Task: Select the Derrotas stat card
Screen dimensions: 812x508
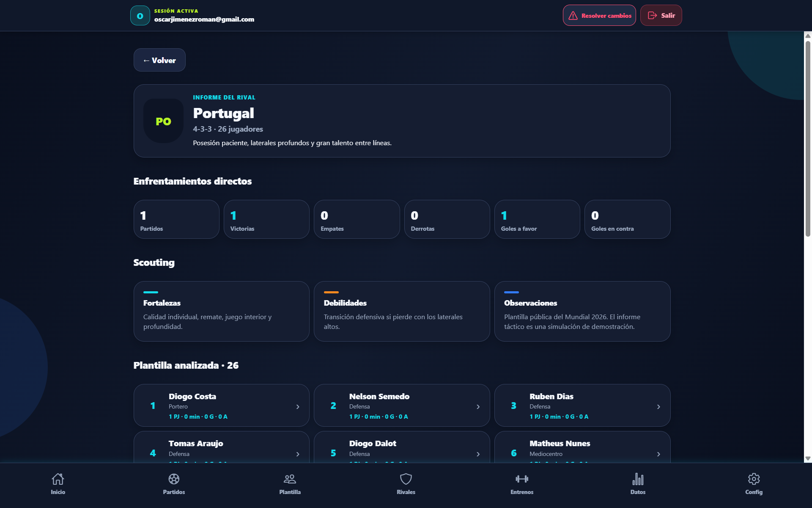Action: [x=447, y=219]
